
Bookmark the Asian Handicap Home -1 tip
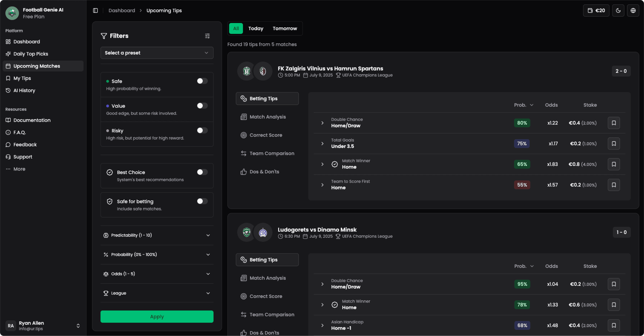tap(613, 325)
